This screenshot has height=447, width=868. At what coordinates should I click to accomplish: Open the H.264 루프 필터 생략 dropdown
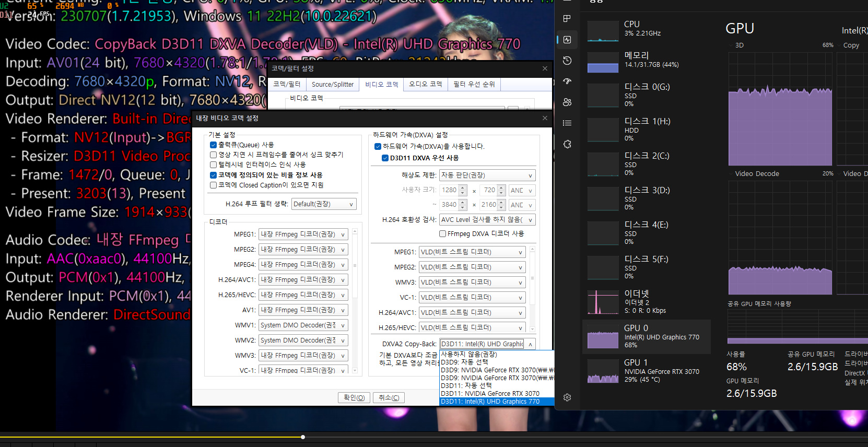[x=324, y=204]
